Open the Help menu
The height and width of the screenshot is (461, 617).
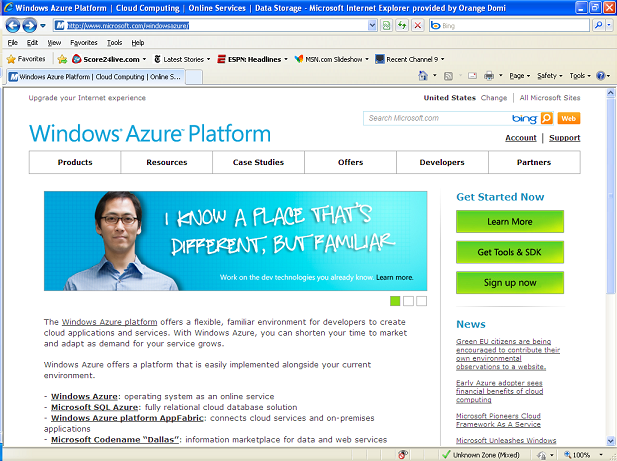tap(138, 42)
